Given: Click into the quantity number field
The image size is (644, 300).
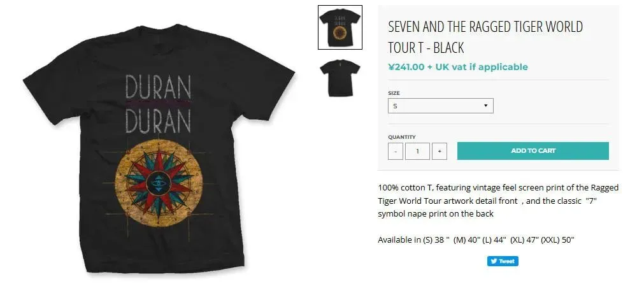Looking at the screenshot, I should (418, 151).
